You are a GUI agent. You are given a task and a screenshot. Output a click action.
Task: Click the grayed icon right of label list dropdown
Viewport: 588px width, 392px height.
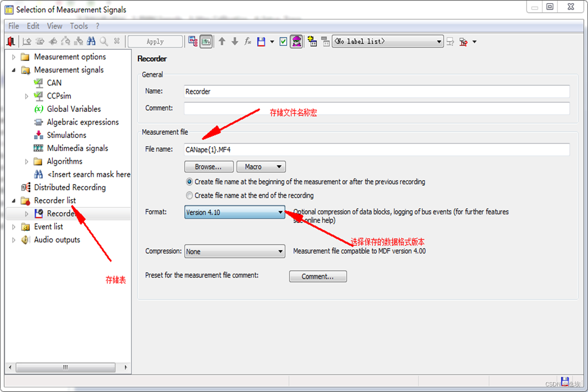click(450, 42)
